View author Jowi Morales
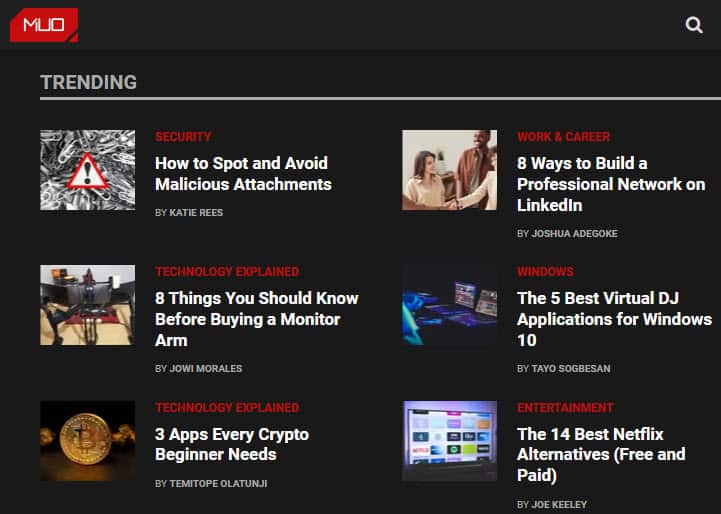Viewport: 721px width, 514px height. (206, 369)
